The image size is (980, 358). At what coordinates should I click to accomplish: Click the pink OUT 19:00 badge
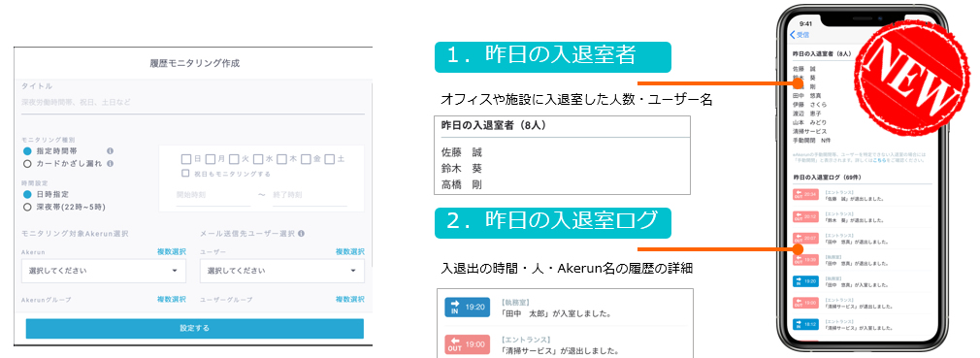tap(468, 344)
